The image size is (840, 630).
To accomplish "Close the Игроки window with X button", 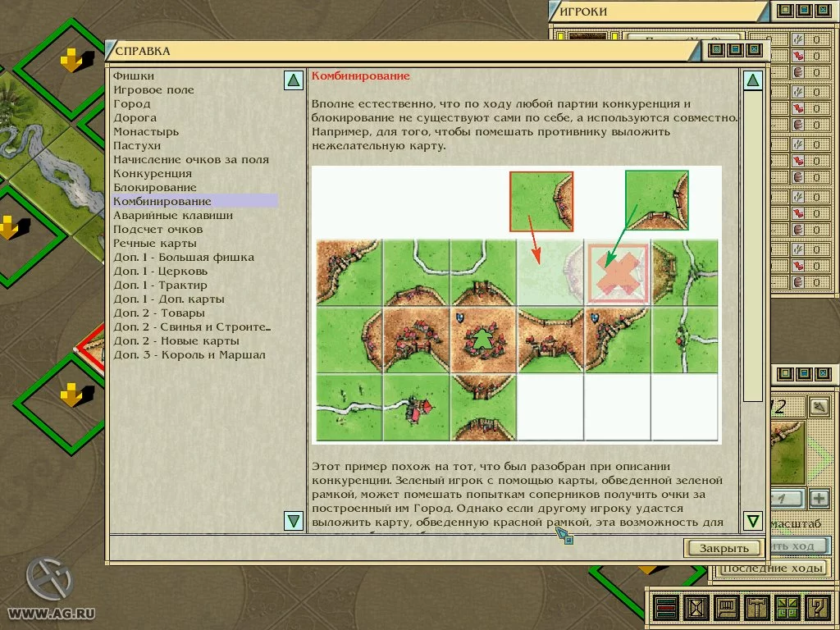I will pyautogui.click(x=822, y=10).
